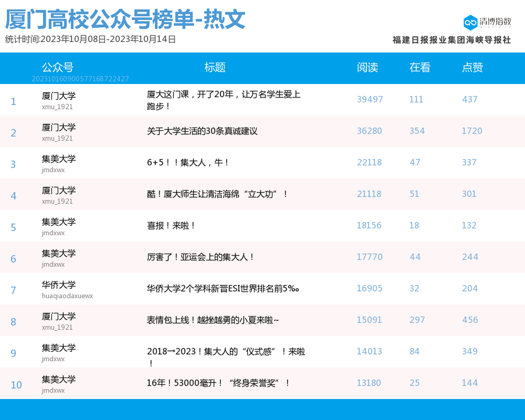The height and width of the screenshot is (420, 525).
Task: Click 集美大学 account name in row 10
Action: pyautogui.click(x=58, y=380)
